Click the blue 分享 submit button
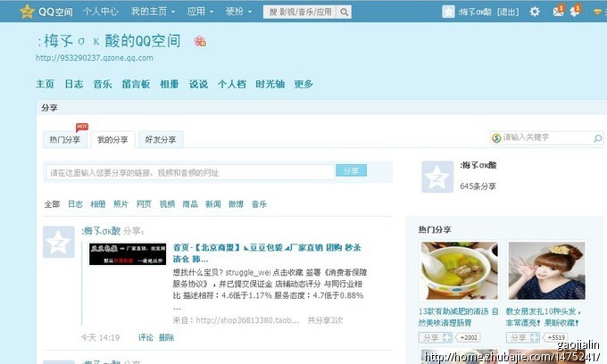The height and width of the screenshot is (364, 607). [x=351, y=170]
